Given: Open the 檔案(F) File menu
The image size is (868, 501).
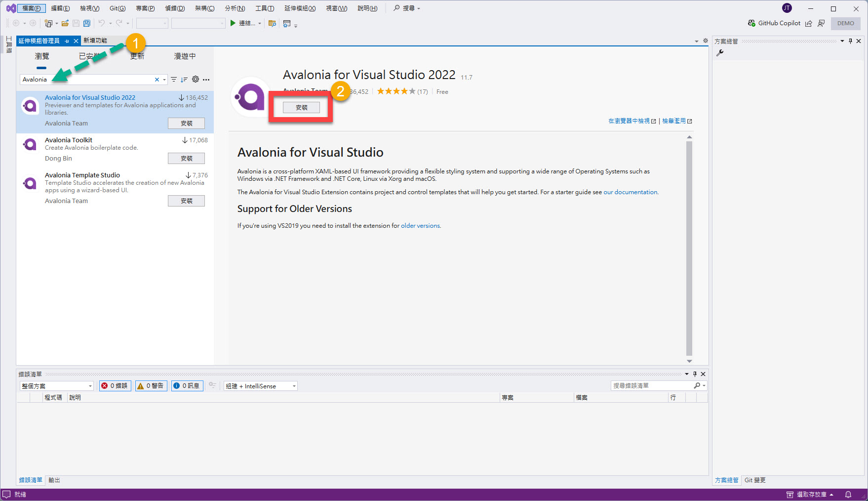Looking at the screenshot, I should coord(32,8).
